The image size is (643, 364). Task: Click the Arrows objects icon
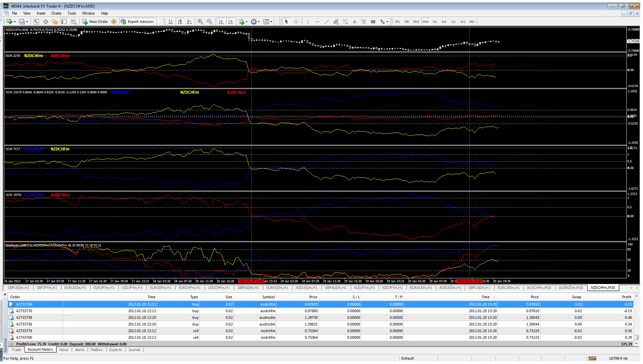pyautogui.click(x=382, y=22)
